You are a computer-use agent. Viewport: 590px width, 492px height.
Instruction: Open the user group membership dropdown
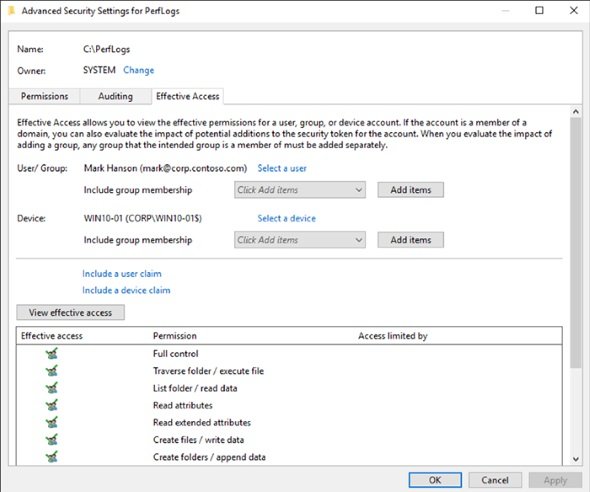click(300, 190)
